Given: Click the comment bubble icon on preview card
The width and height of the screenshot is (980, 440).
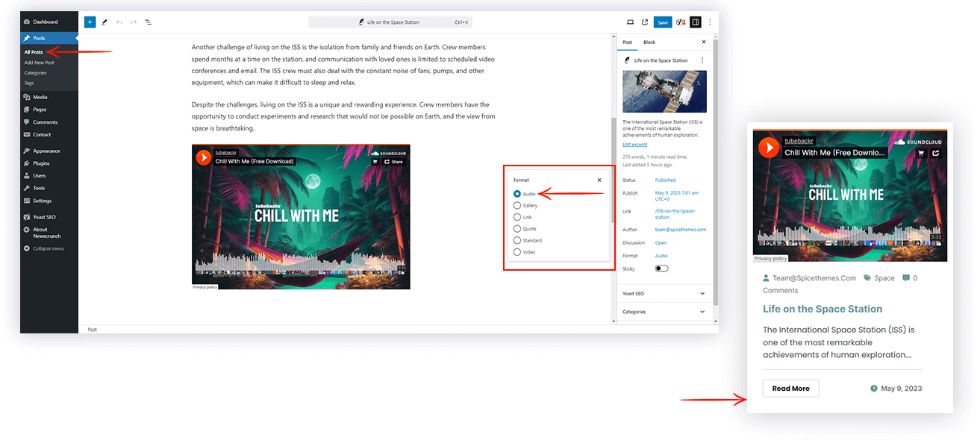Looking at the screenshot, I should coord(906,278).
